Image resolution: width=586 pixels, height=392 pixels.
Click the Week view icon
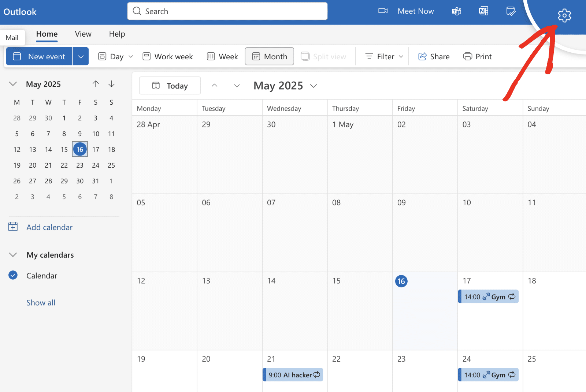[211, 56]
